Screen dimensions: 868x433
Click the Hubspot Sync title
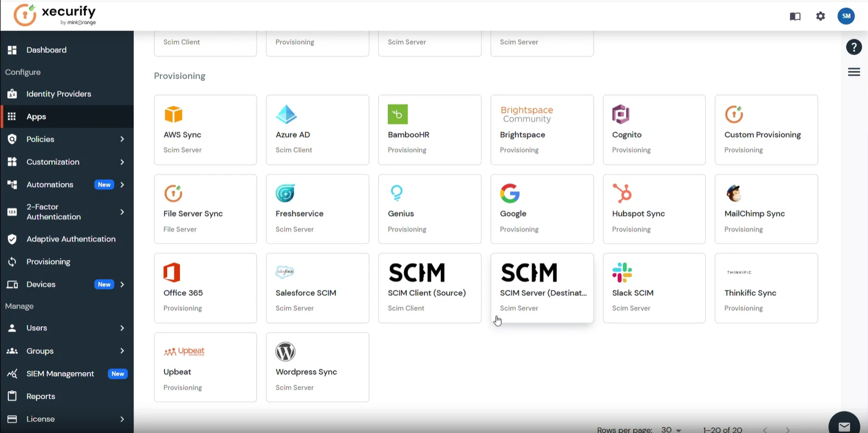[638, 213]
